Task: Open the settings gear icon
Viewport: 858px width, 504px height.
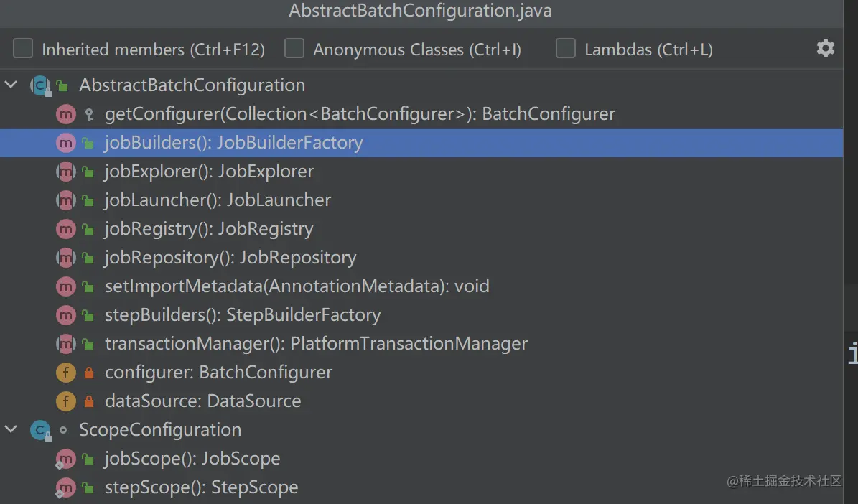Action: pos(825,49)
